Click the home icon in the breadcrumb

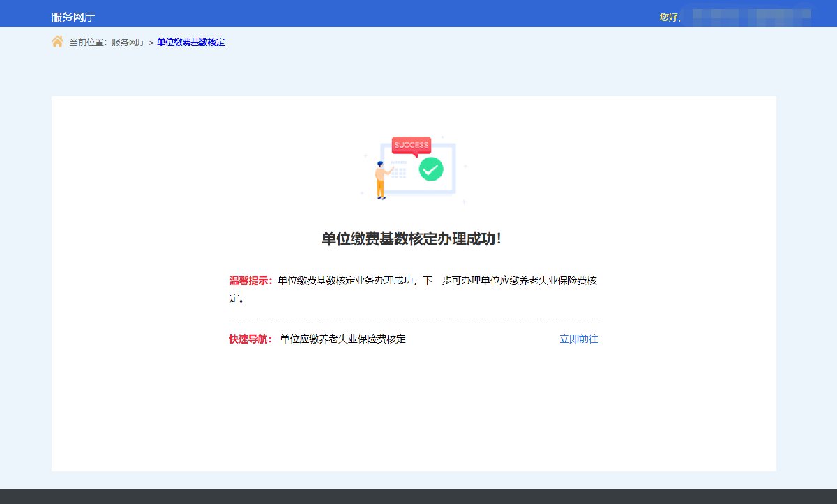57,42
